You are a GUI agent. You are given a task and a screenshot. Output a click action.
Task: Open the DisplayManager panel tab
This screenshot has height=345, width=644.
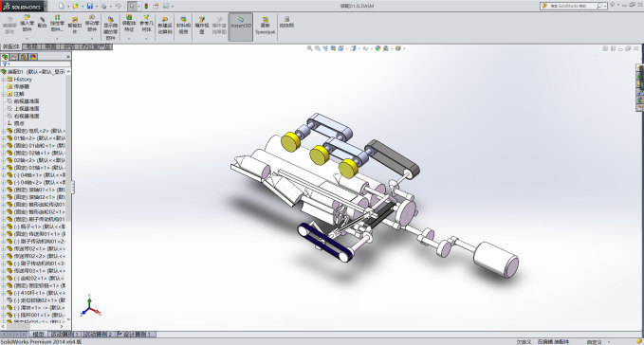point(33,57)
